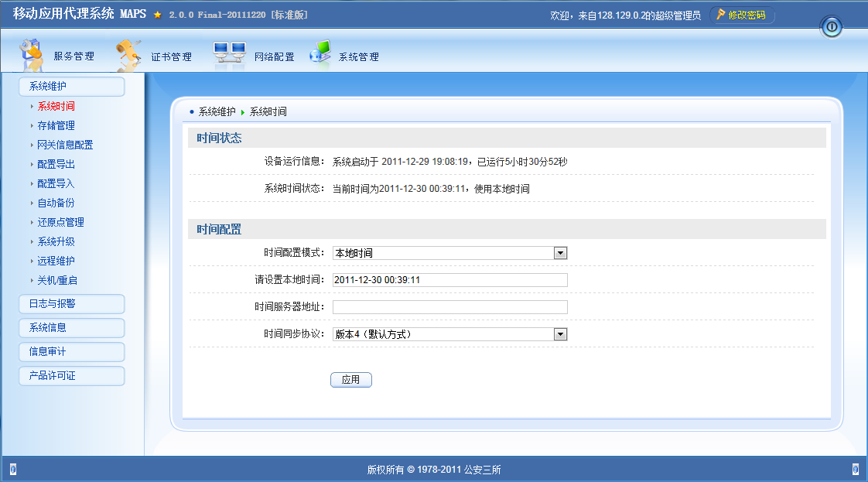Click the 服务管理 service management icon
The image size is (868, 482).
31,53
